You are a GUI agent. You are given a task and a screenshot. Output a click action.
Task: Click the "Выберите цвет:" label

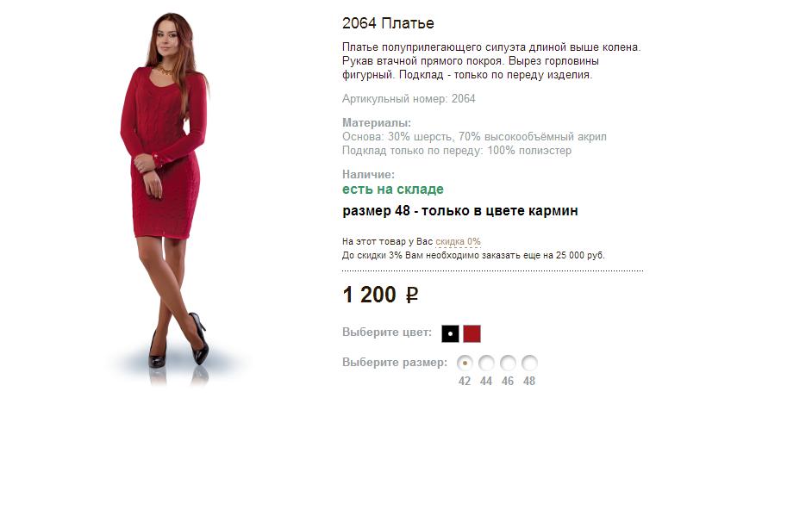387,333
